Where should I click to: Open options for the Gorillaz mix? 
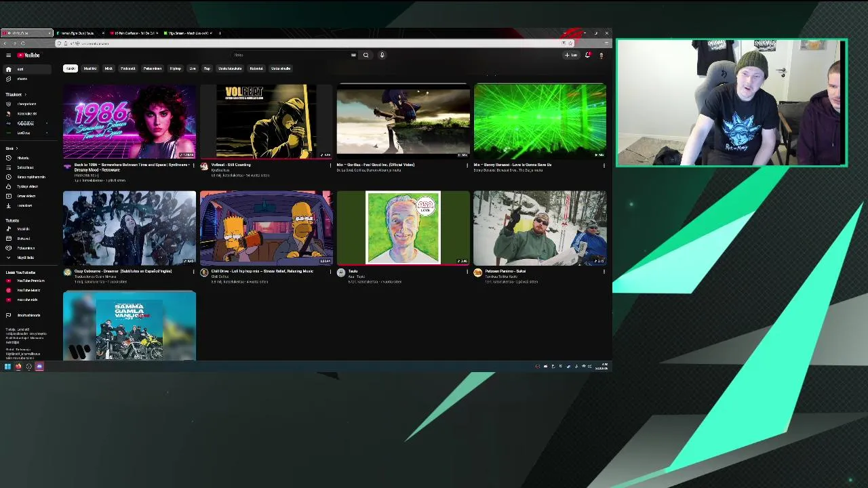coord(467,165)
